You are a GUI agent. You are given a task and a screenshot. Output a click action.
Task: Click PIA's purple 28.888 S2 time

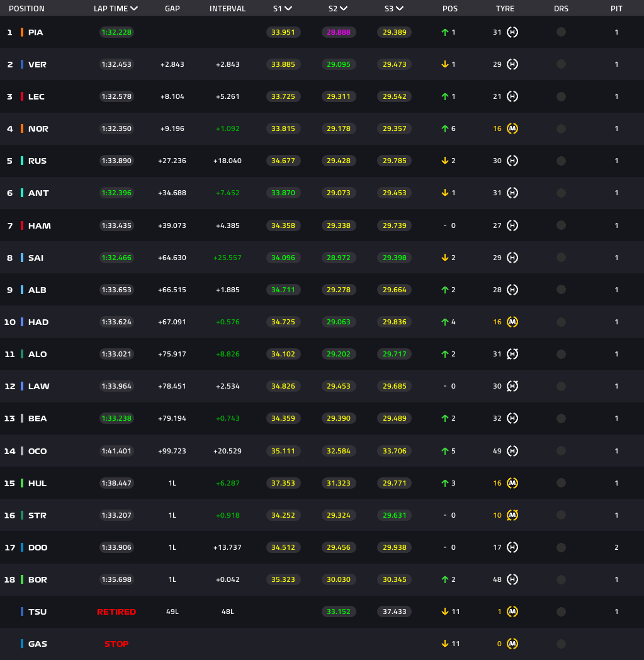tap(339, 32)
